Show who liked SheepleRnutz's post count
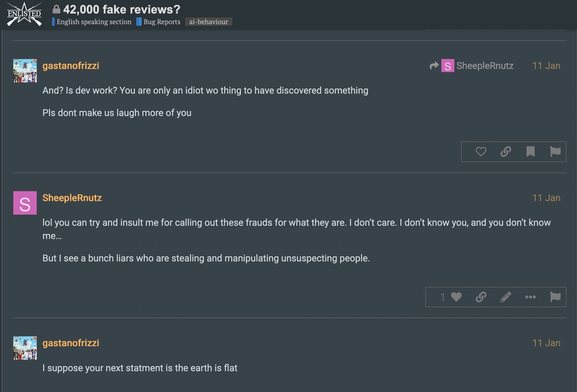Viewport: 577px width, 392px height. [x=443, y=297]
